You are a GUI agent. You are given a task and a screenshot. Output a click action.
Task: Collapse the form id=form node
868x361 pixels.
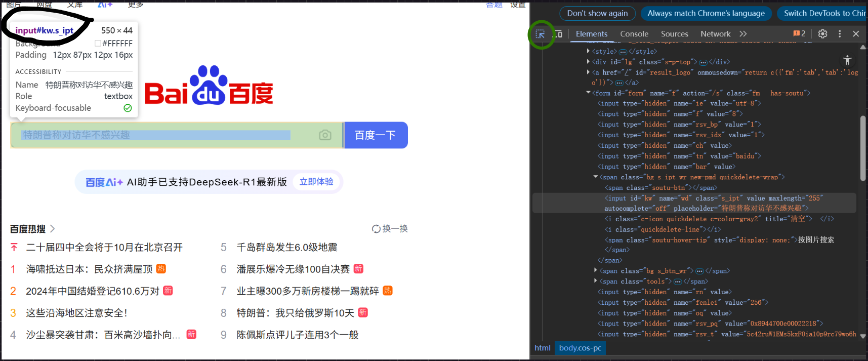click(x=588, y=93)
